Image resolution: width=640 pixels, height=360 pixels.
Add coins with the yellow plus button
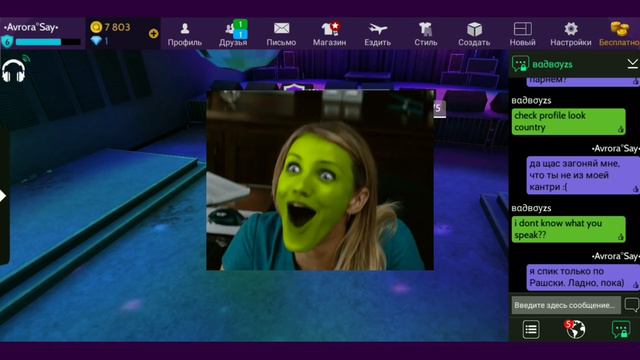pos(153,33)
